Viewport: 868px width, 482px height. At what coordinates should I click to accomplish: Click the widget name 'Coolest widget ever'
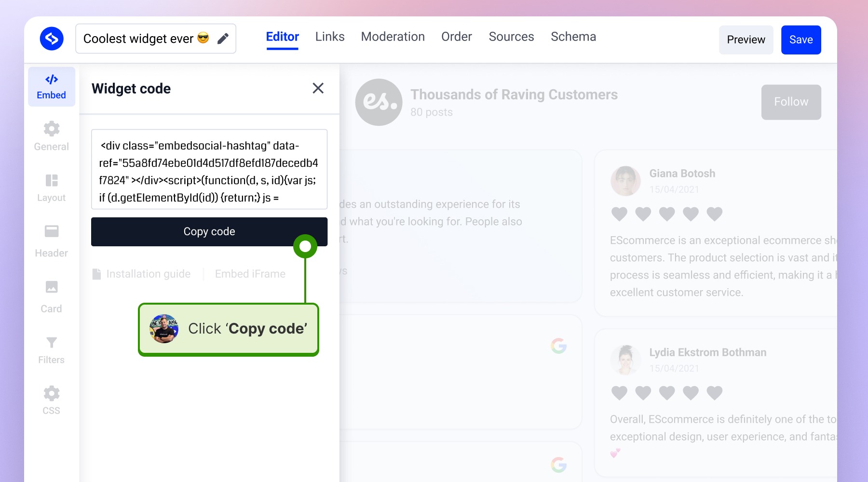click(138, 39)
